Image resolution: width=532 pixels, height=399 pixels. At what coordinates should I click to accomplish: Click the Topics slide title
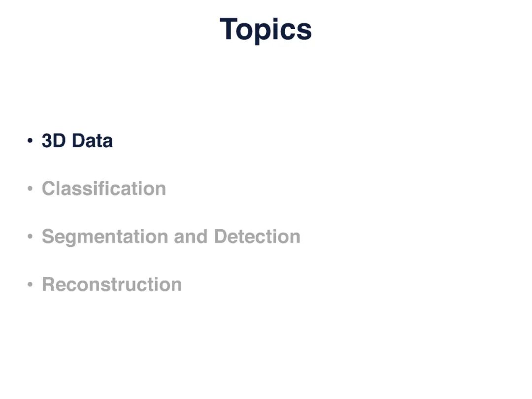(x=266, y=30)
